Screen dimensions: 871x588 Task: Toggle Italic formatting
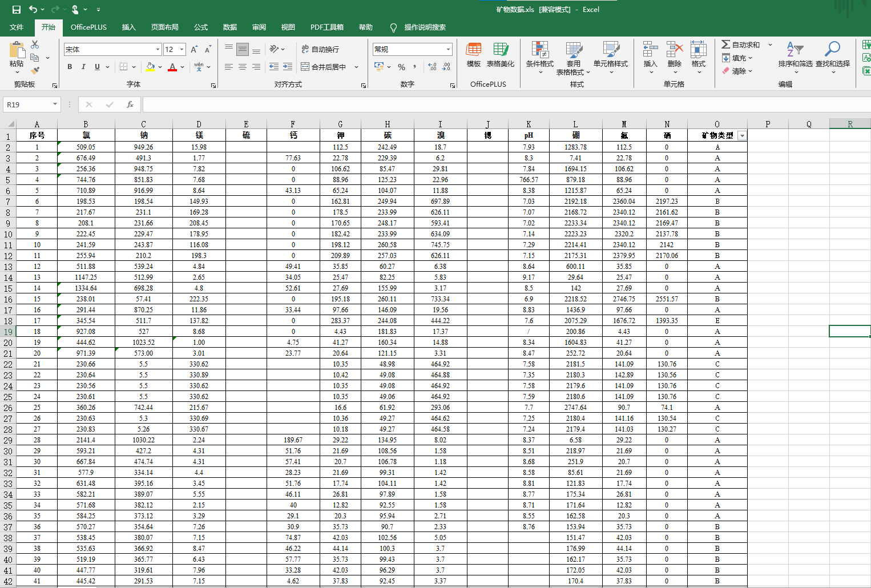83,67
